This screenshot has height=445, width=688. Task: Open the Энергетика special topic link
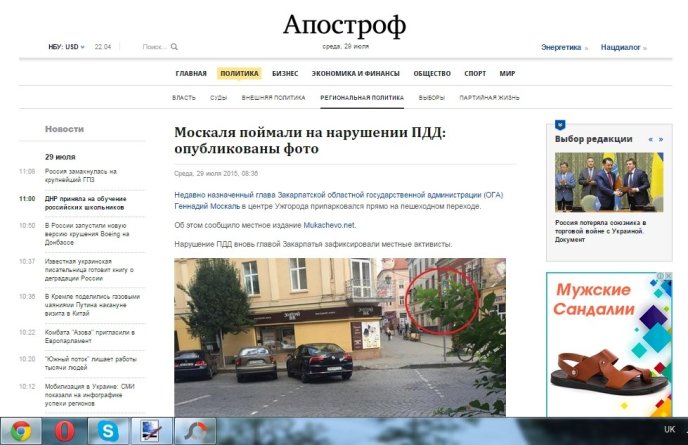pos(564,47)
